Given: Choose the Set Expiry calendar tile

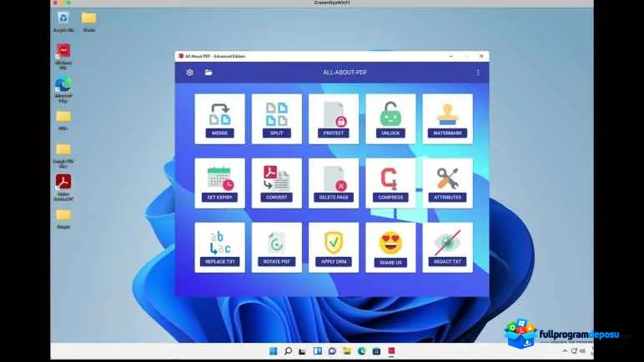Looking at the screenshot, I should click(219, 184).
